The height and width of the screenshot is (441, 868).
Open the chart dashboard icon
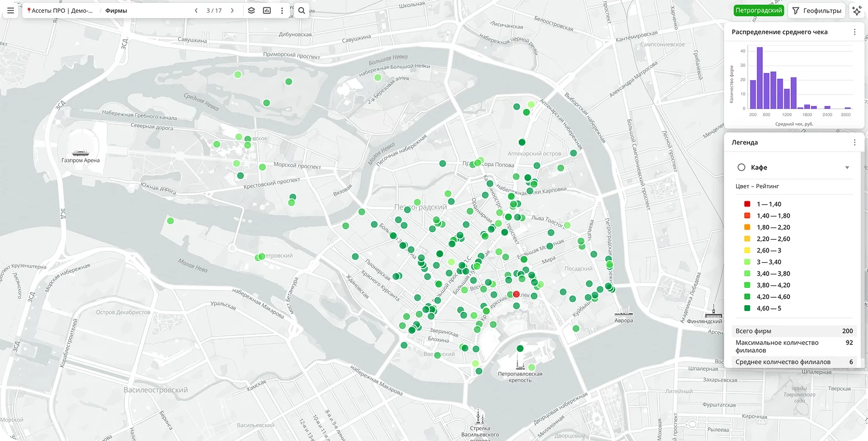pyautogui.click(x=267, y=10)
